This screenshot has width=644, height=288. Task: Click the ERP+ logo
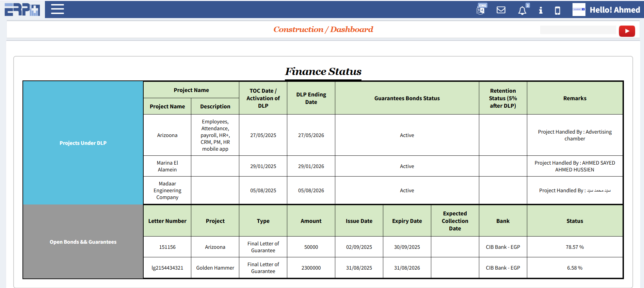[x=22, y=9]
